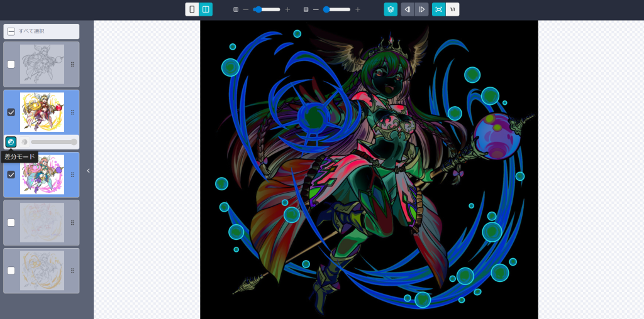This screenshot has height=319, width=644.
Task: Check the last golden sketch layer checkbox
Action: click(11, 271)
